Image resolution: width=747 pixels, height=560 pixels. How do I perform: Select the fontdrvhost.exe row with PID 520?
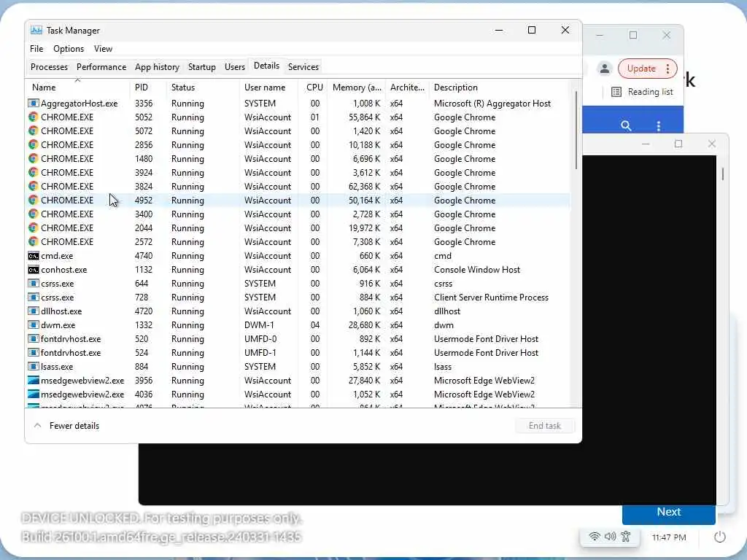pos(298,338)
